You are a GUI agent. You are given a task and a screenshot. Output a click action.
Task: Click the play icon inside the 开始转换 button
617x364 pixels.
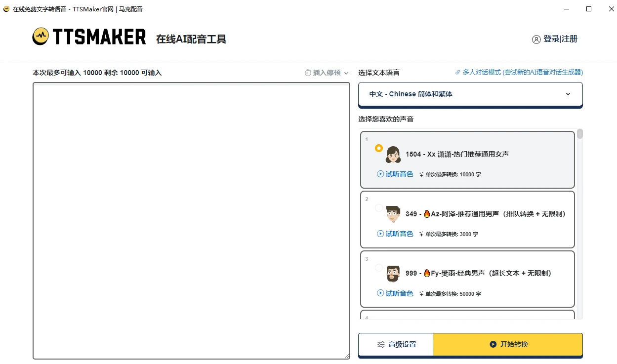click(x=492, y=344)
